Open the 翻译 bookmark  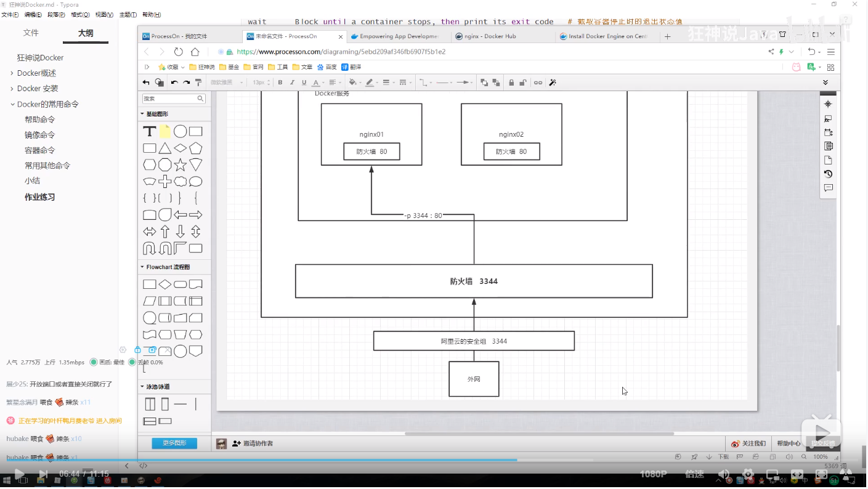pos(351,67)
